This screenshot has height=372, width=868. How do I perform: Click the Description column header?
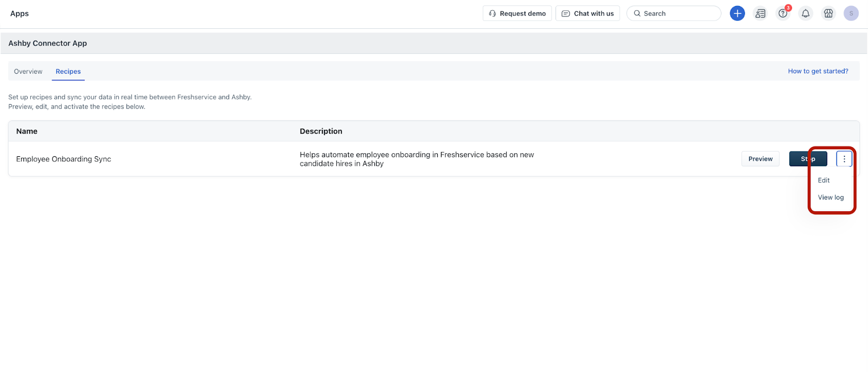(x=321, y=131)
